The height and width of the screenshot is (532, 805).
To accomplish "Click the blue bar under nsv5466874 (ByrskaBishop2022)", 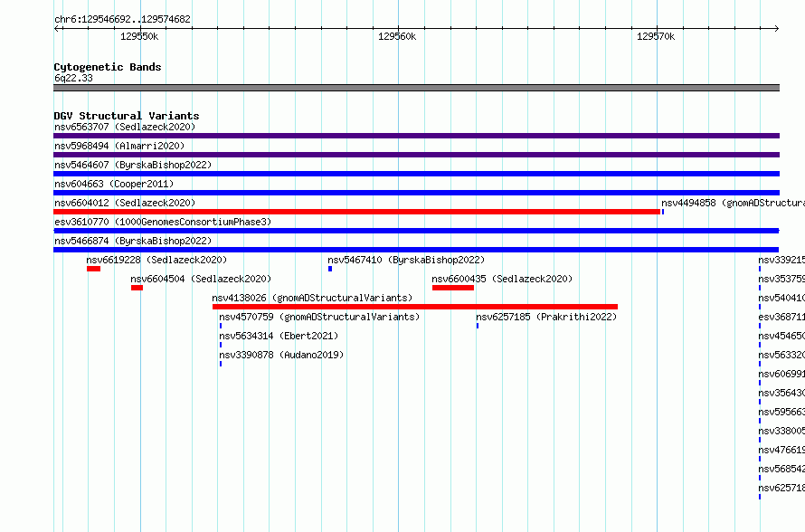I will [416, 250].
